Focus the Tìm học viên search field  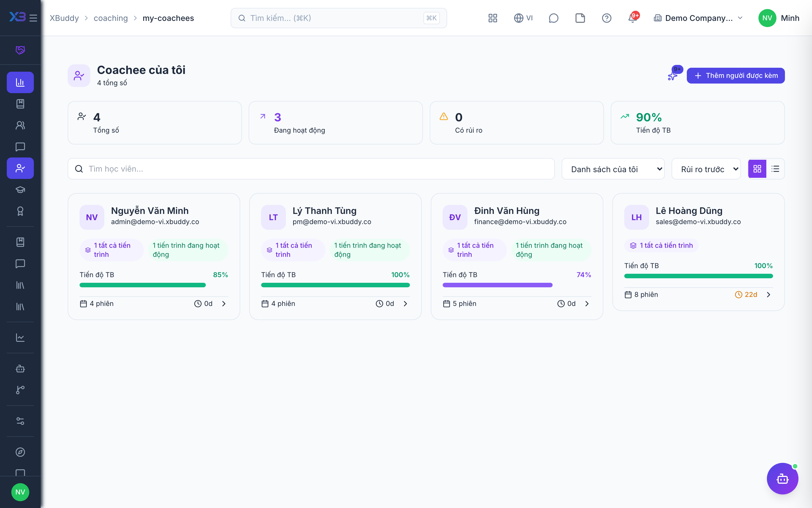click(311, 169)
